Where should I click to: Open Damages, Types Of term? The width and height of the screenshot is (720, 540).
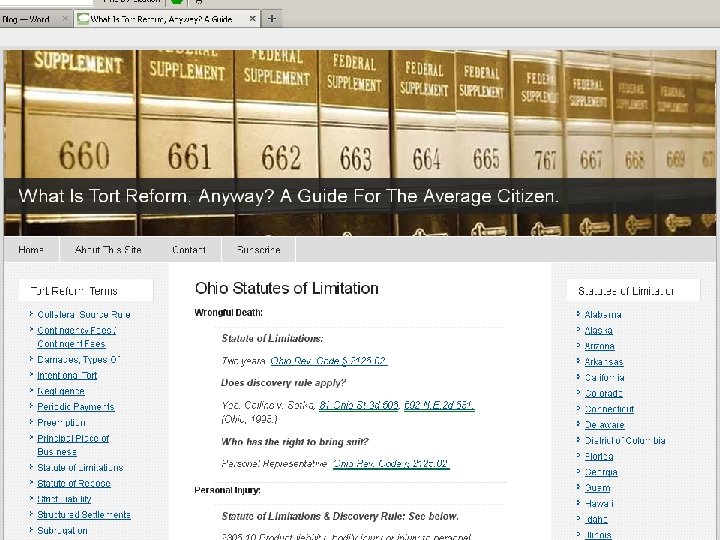click(79, 360)
